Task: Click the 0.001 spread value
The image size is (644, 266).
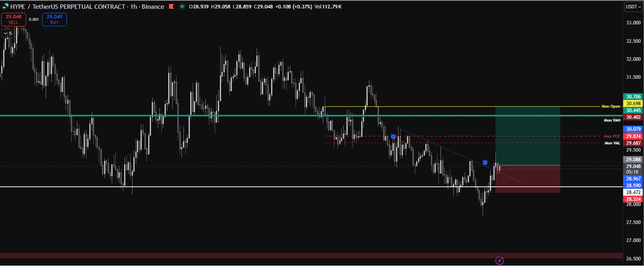Action: pos(34,19)
